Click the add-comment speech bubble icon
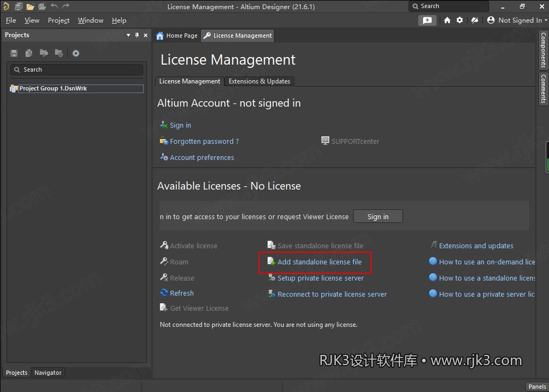 pyautogui.click(x=427, y=20)
